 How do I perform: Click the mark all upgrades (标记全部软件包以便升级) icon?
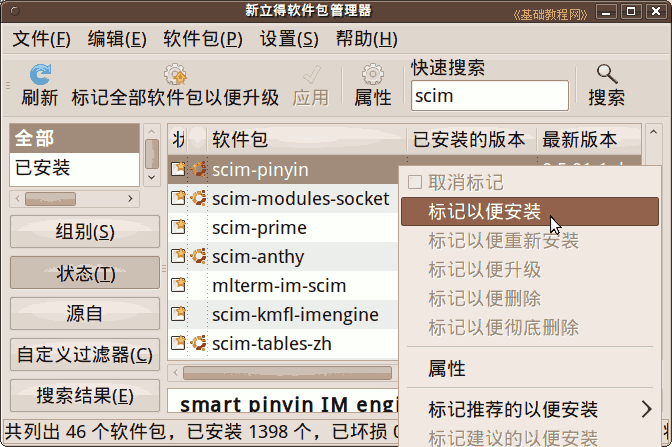point(175,75)
